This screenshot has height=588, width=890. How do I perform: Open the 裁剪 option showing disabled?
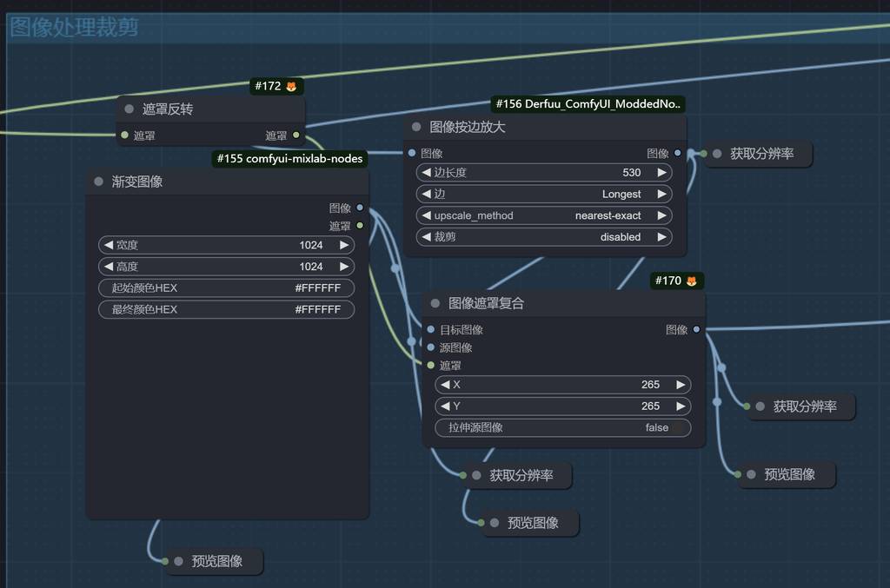pos(543,237)
